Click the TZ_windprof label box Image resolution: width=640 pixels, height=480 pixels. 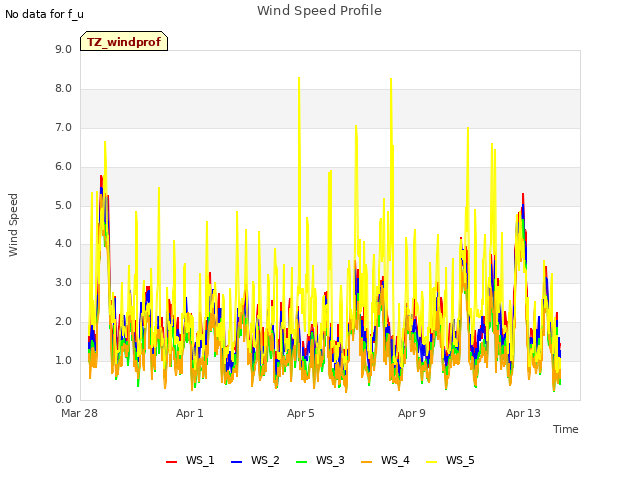pos(124,41)
